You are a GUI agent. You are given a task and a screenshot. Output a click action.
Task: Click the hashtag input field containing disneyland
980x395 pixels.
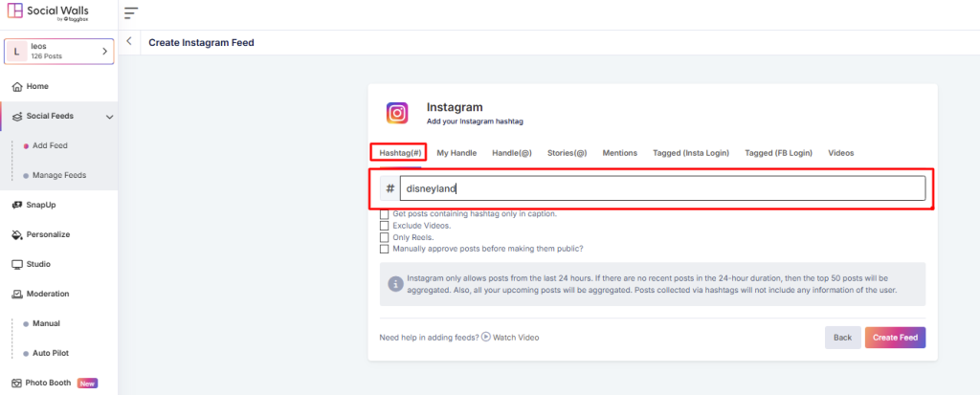point(662,188)
